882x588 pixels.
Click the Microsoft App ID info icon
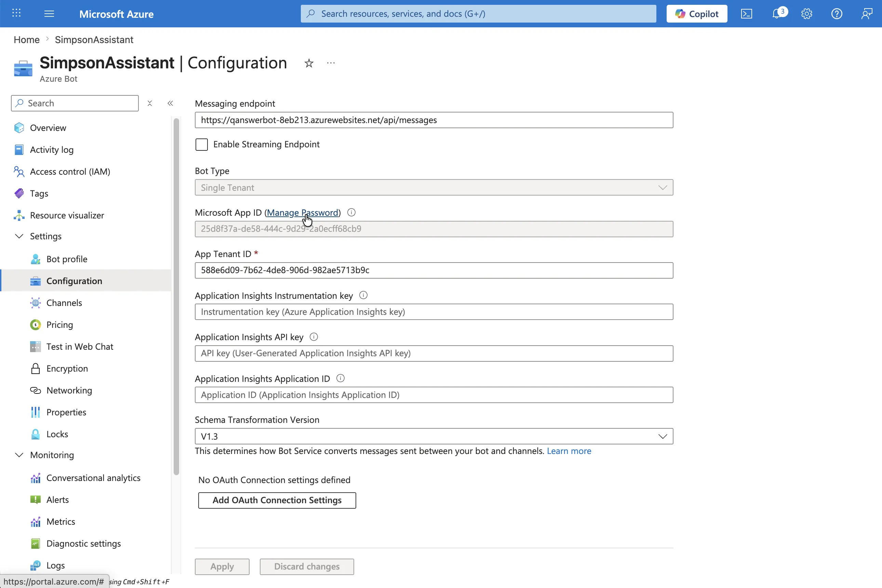coord(351,213)
